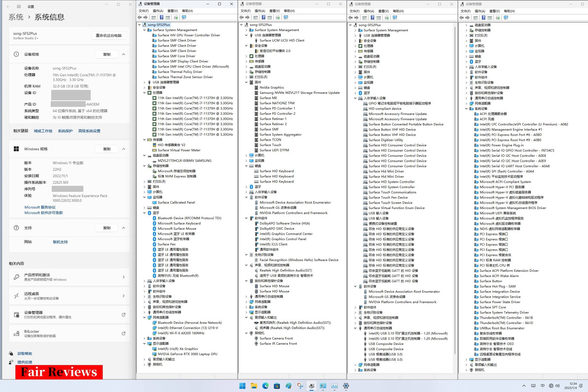The height and width of the screenshot is (392, 588).
Task: Collapse the expanded 固件 category node
Action: (246, 82)
